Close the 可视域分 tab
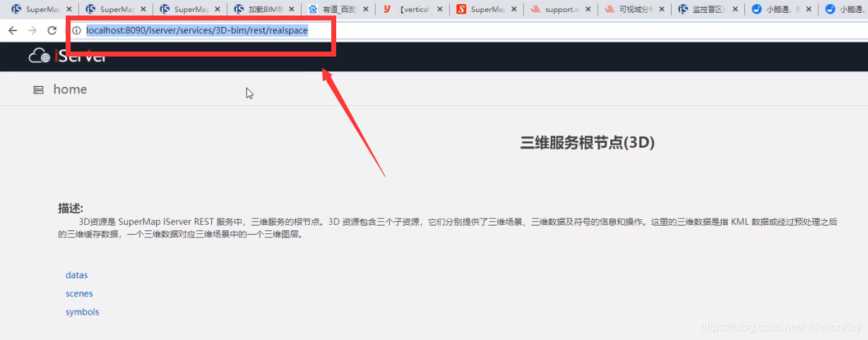868x340 pixels. click(x=662, y=10)
